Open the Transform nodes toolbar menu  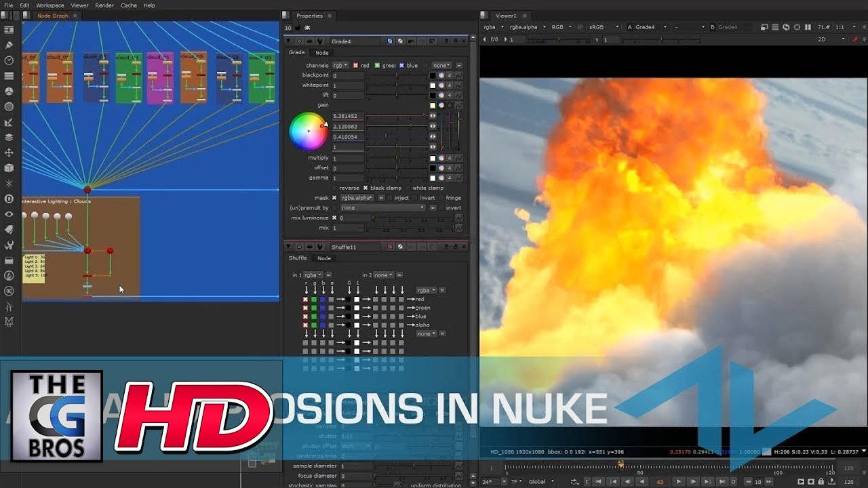click(9, 152)
